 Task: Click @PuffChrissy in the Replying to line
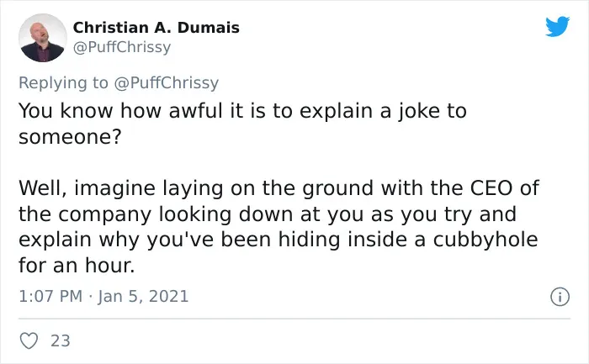pyautogui.click(x=166, y=82)
